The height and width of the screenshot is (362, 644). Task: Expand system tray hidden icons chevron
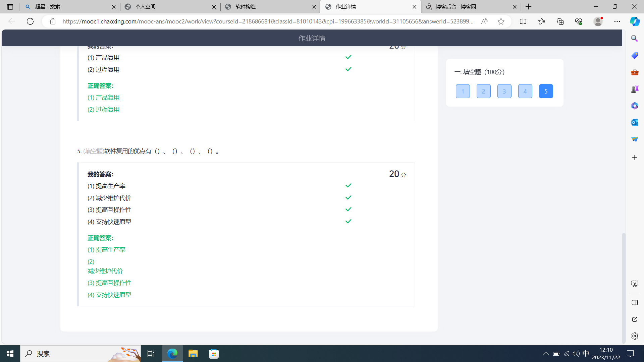click(546, 354)
